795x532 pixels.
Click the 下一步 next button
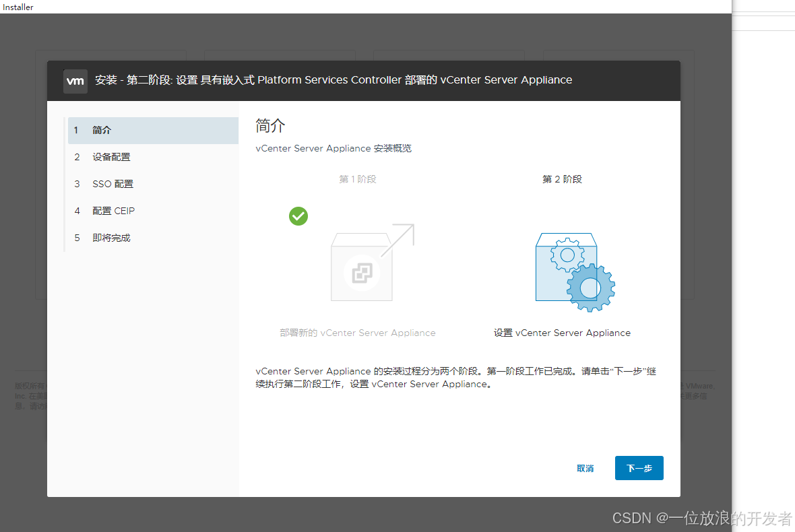click(639, 468)
